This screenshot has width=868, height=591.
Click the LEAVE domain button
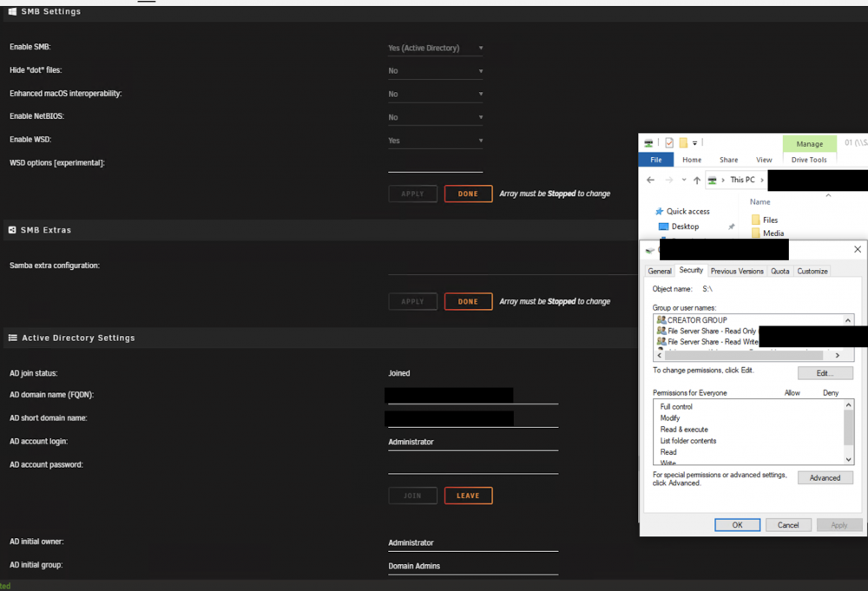[469, 496]
